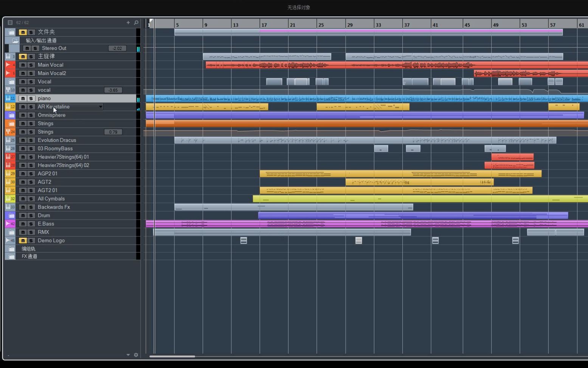
Task: Click bar 33 on the timeline ruler
Action: (x=378, y=25)
